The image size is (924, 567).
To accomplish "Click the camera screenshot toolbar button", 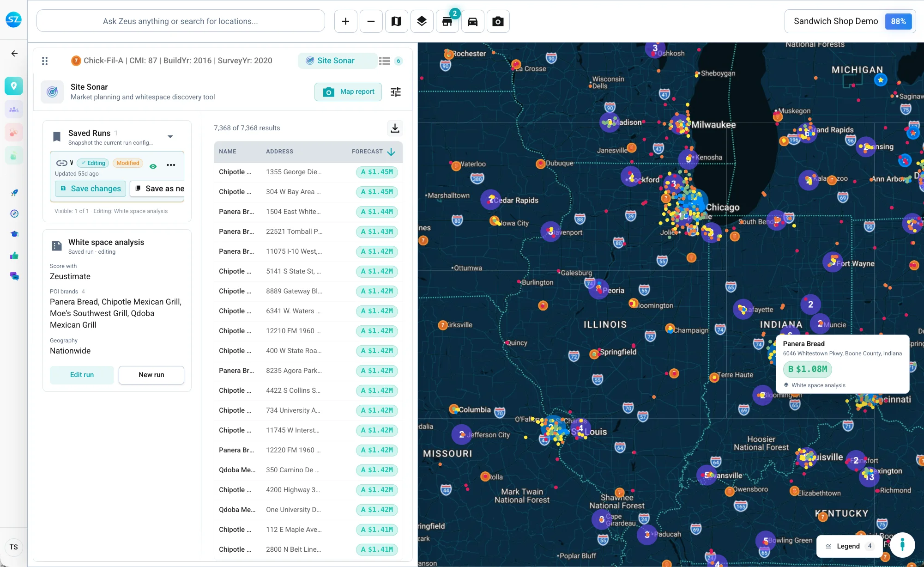I will 498,21.
